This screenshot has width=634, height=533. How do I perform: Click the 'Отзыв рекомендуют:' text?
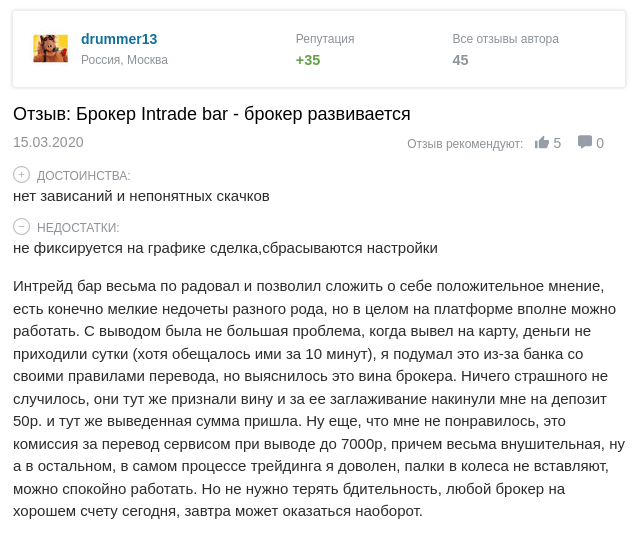[464, 144]
